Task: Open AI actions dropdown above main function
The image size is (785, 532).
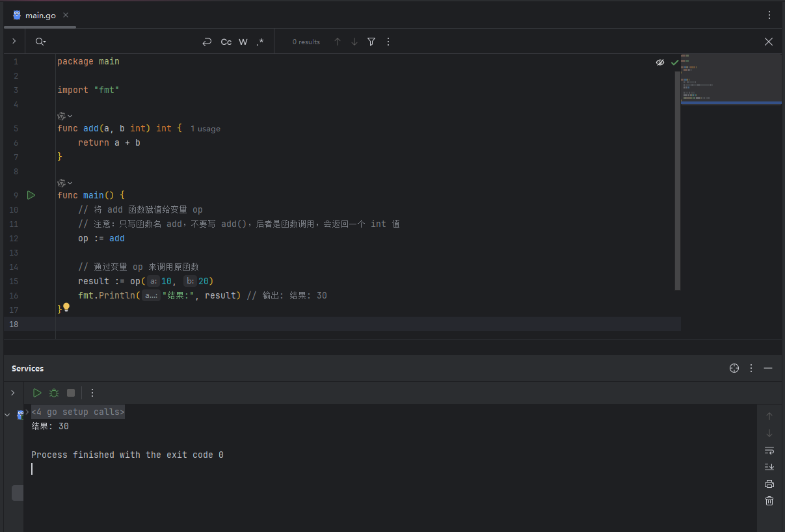Action: tap(65, 183)
